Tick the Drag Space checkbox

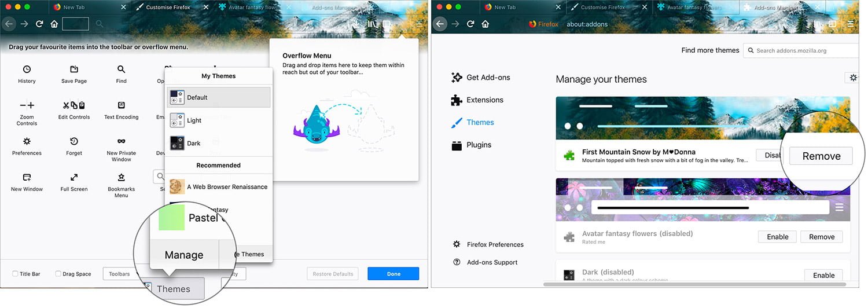[x=58, y=274]
